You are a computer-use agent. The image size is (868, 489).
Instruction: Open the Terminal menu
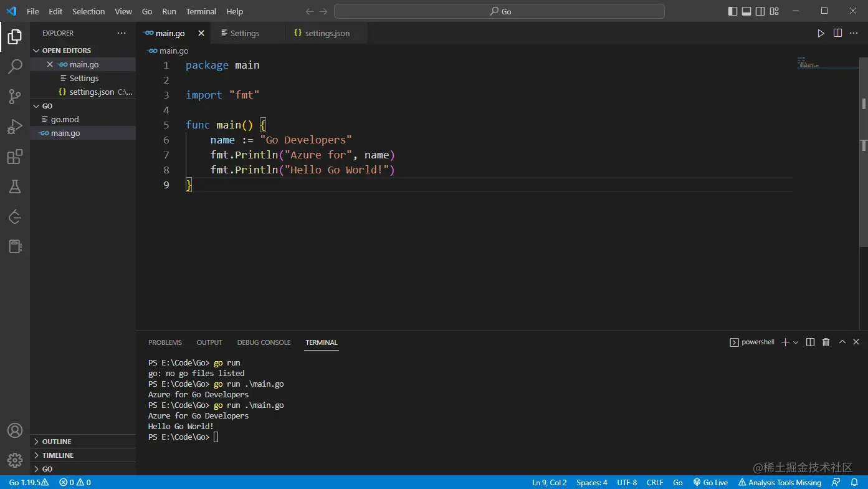click(201, 11)
